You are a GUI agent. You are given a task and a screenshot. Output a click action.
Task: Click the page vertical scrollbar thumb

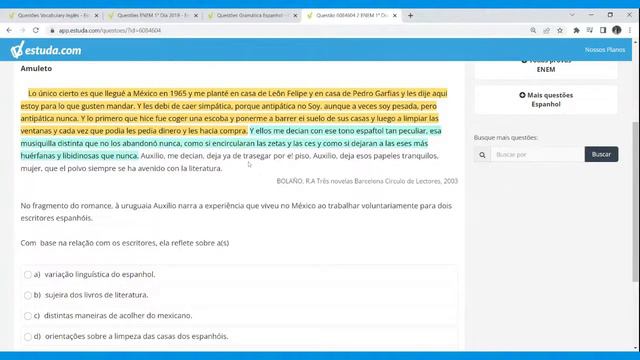point(636,201)
